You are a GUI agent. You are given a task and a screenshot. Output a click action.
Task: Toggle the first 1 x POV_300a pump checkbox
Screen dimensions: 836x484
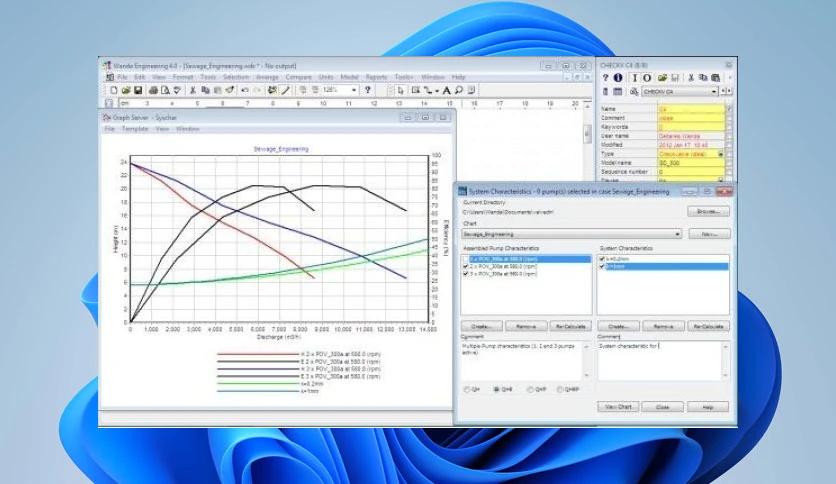point(465,259)
